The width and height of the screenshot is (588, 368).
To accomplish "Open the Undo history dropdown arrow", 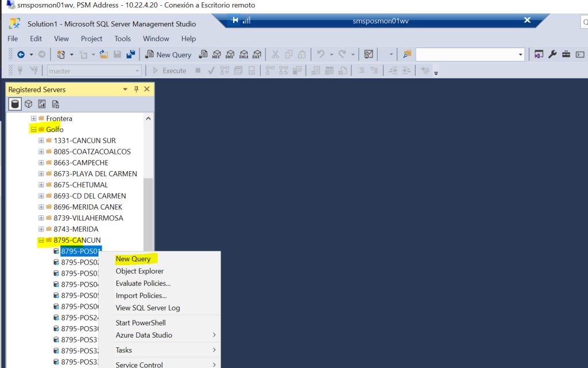I will click(x=331, y=55).
